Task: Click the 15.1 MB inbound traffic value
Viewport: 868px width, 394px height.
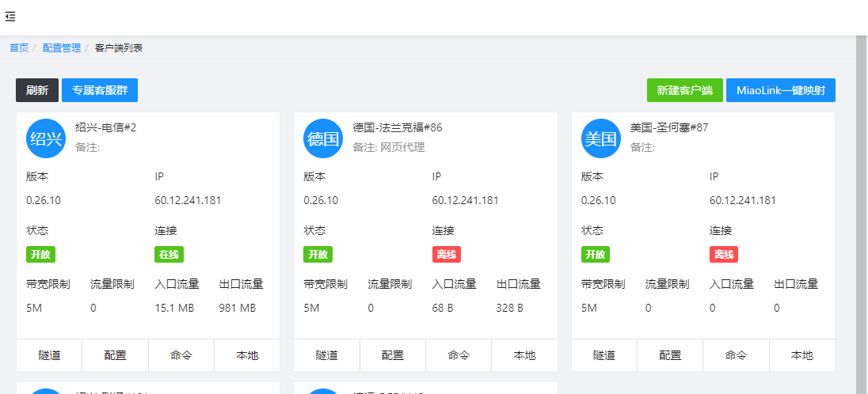Action: point(174,309)
